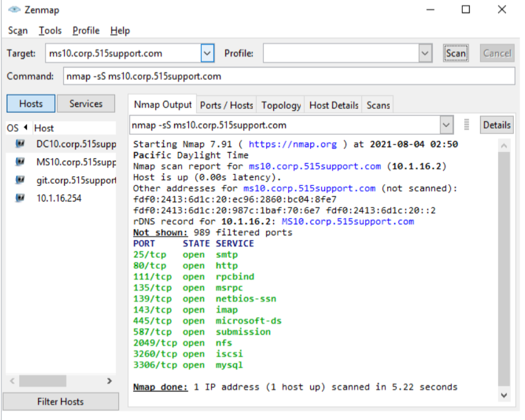Minimize the Zenmap window
The height and width of the screenshot is (420, 525).
[x=430, y=10]
